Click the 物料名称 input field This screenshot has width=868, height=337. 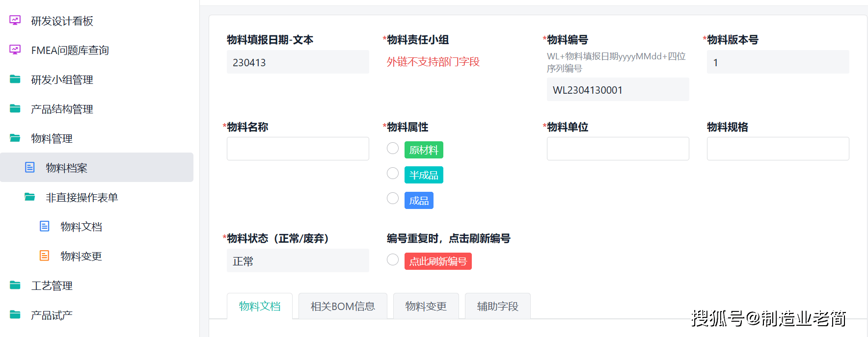298,149
